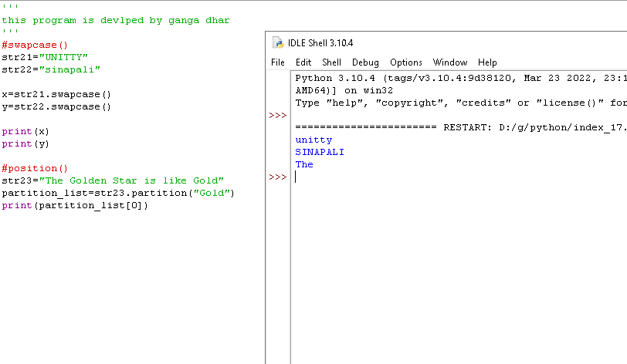Viewport: 627px width, 364px height.
Task: Place cursor on the #swapcase() comment
Action: coord(35,45)
